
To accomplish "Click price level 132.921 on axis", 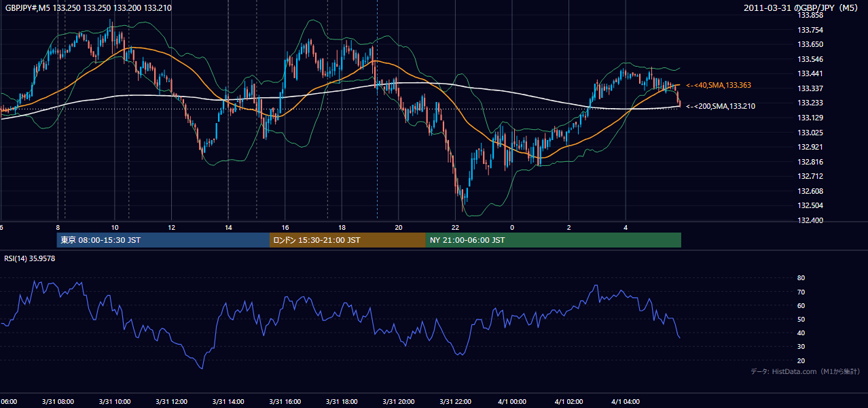I will coord(812,147).
